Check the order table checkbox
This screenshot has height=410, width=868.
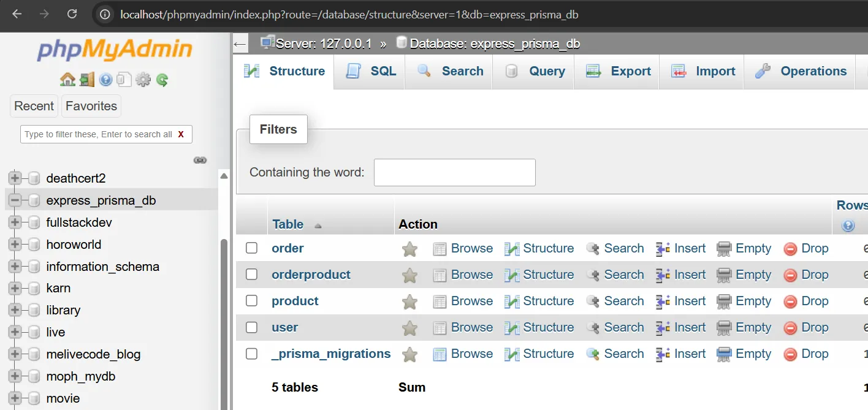click(251, 248)
